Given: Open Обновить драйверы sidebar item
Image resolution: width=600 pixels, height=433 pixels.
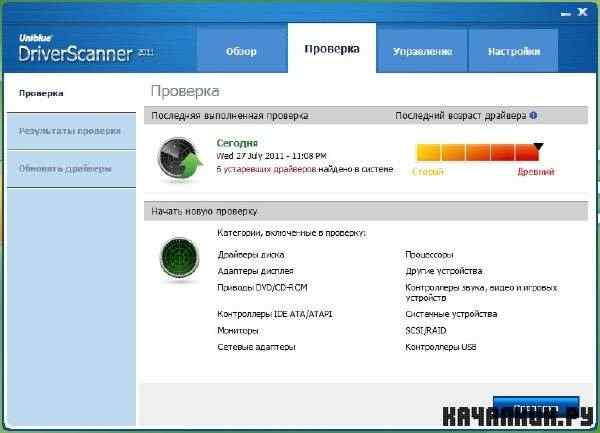Looking at the screenshot, I should [71, 169].
